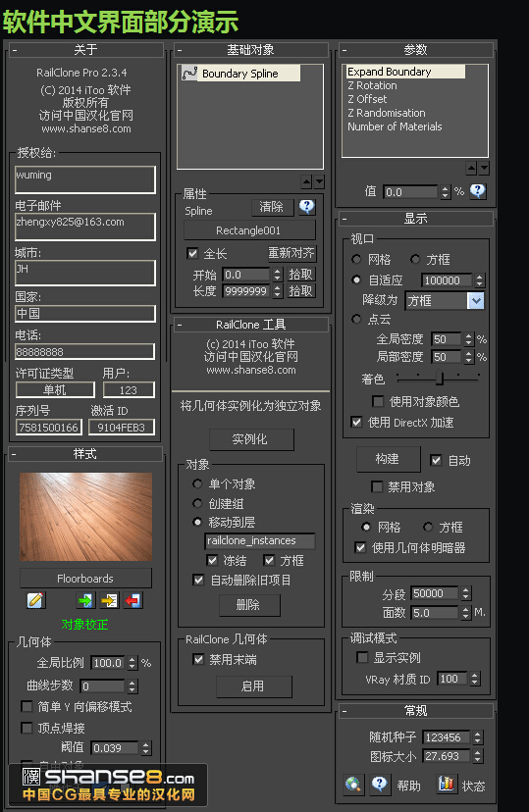Collapse the 样式 rollout
The height and width of the screenshot is (812, 529).
tap(14, 455)
